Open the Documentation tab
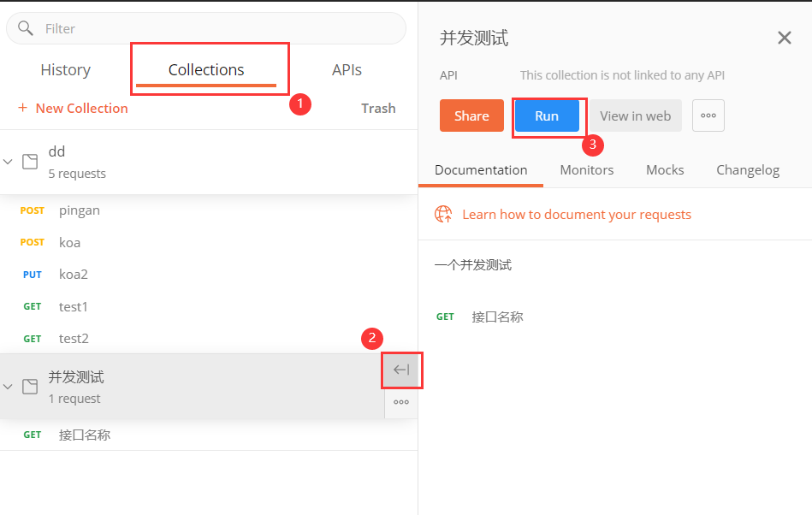Image resolution: width=812 pixels, height=515 pixels. (481, 170)
